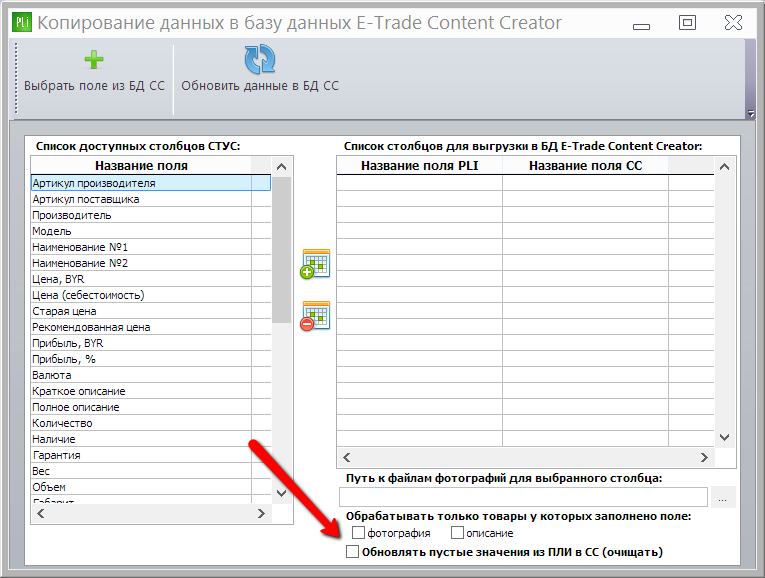765x578 pixels.
Task: Click the remove column icon with red minus
Action: point(315,316)
